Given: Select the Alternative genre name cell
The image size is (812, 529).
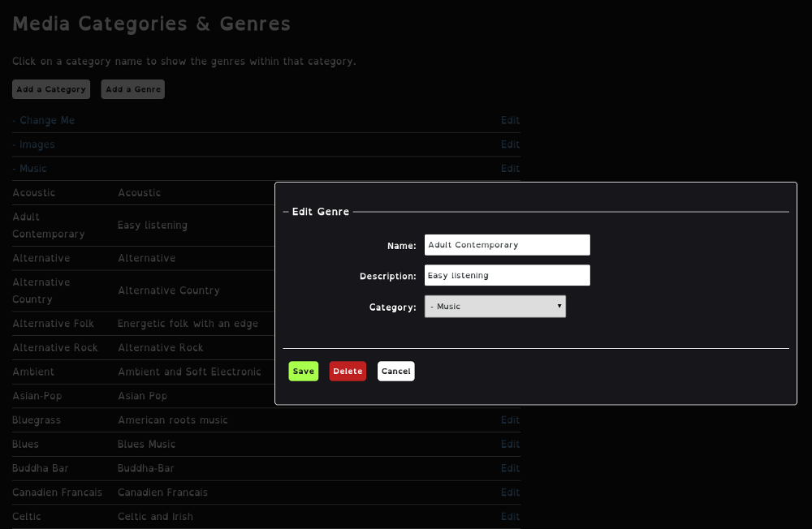Looking at the screenshot, I should coord(41,258).
